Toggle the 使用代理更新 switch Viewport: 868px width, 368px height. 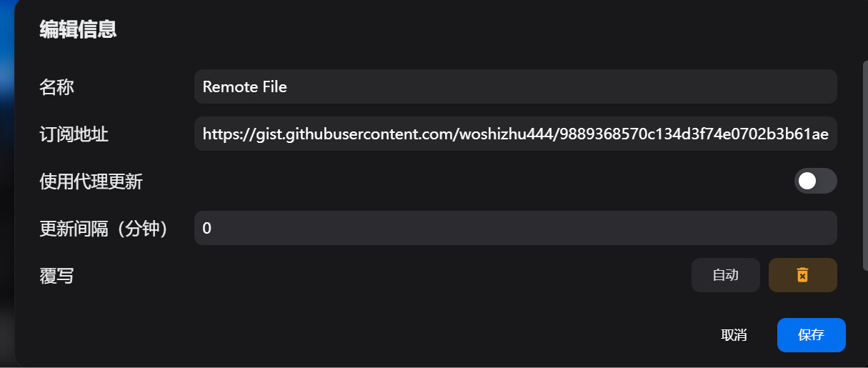tap(815, 181)
